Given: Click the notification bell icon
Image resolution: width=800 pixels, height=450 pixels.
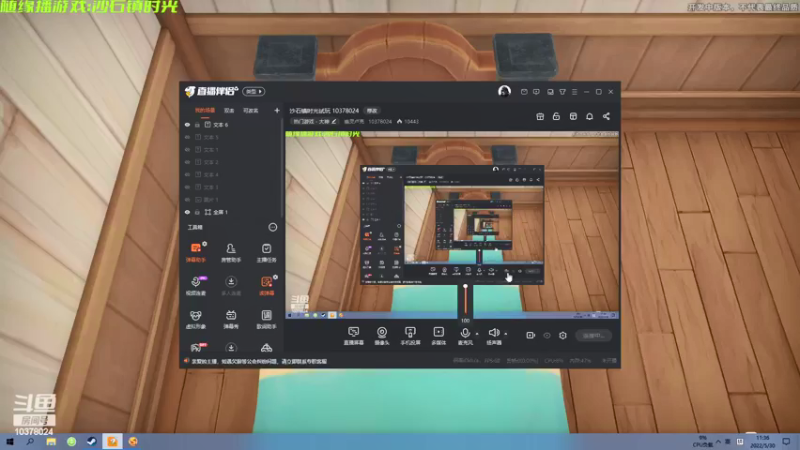Looking at the screenshot, I should (x=589, y=116).
